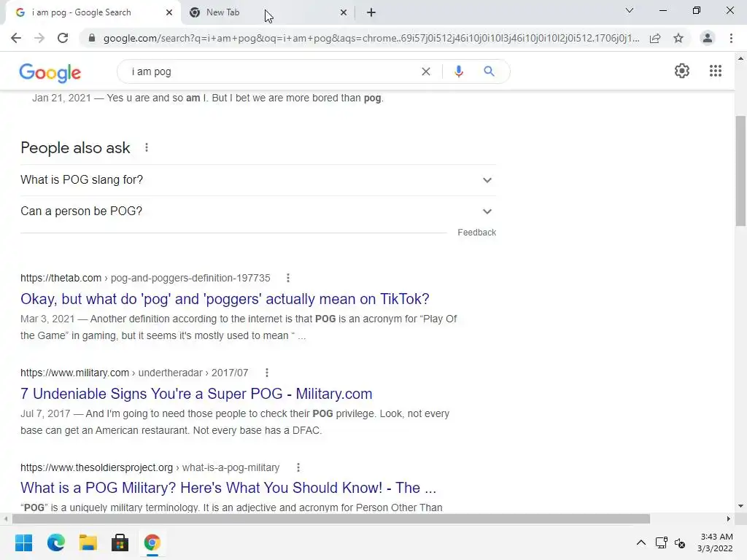Show hidden system tray icons
Screen dimensions: 747x560
click(x=641, y=542)
